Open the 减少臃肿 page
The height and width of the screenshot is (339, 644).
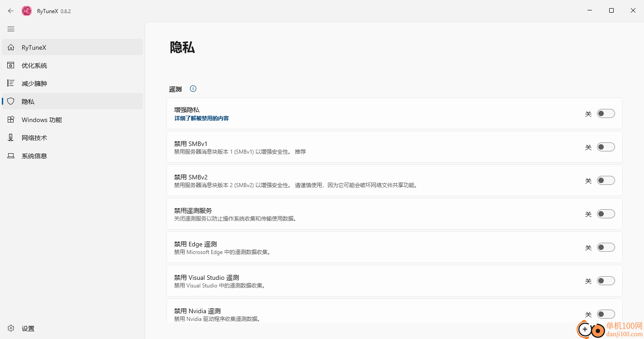click(72, 84)
